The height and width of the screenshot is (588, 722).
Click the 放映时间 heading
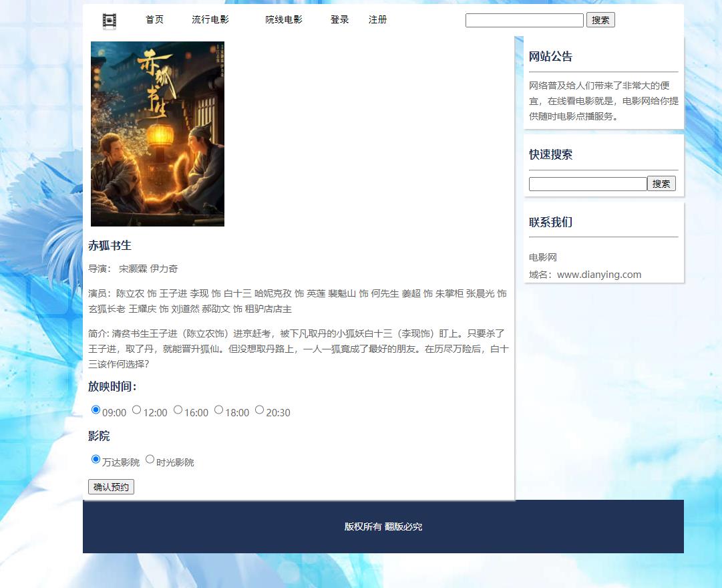coord(112,387)
